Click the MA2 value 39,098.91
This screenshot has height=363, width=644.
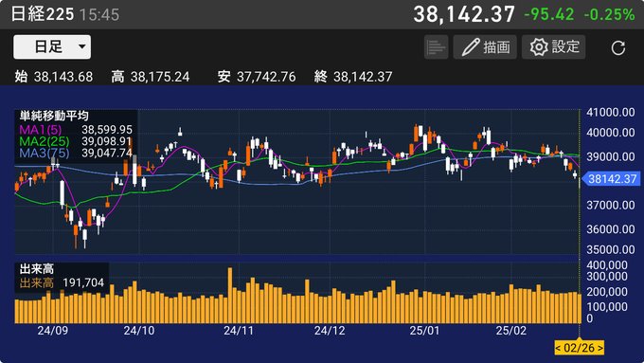tap(107, 141)
